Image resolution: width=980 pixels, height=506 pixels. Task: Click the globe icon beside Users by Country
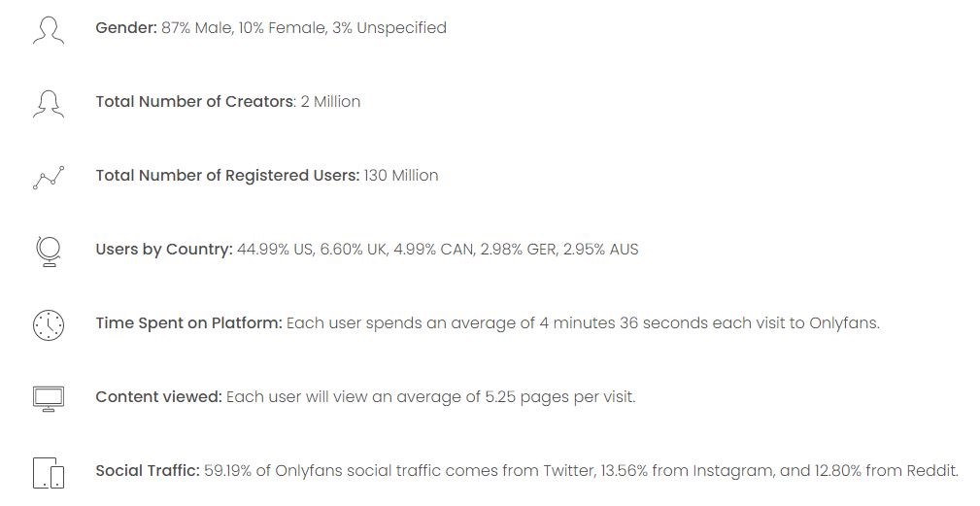(x=49, y=252)
